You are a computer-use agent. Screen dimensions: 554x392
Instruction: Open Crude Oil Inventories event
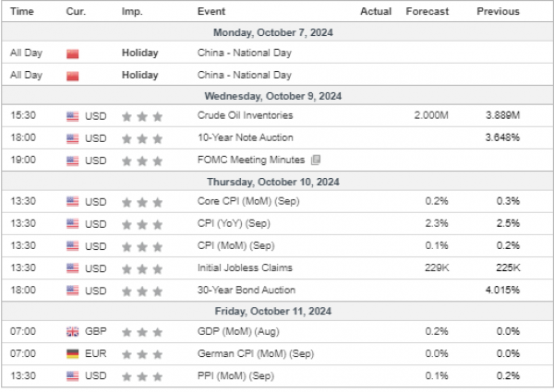point(245,115)
